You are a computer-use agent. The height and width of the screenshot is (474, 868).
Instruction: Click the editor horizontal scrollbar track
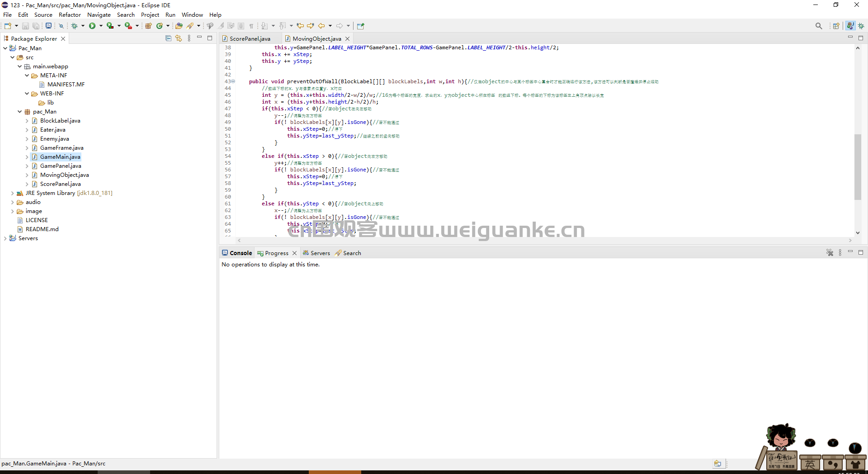click(x=545, y=240)
